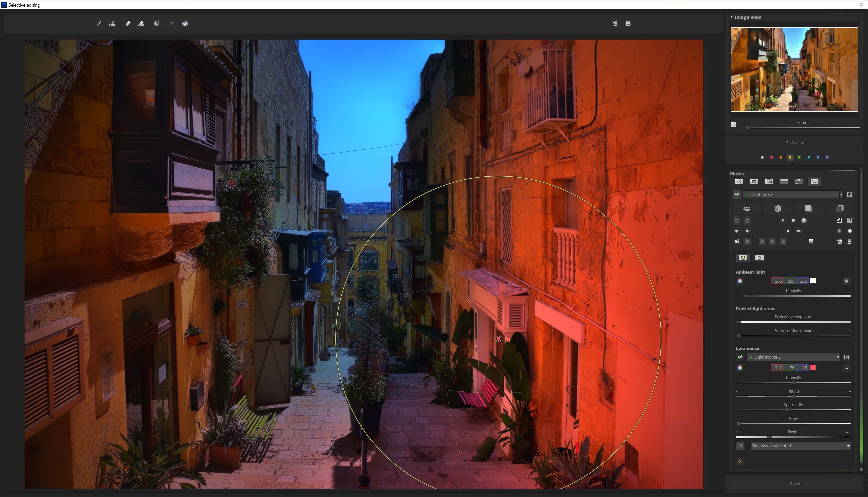Click the Close button
Viewport: 868px width, 497px height.
click(x=795, y=484)
